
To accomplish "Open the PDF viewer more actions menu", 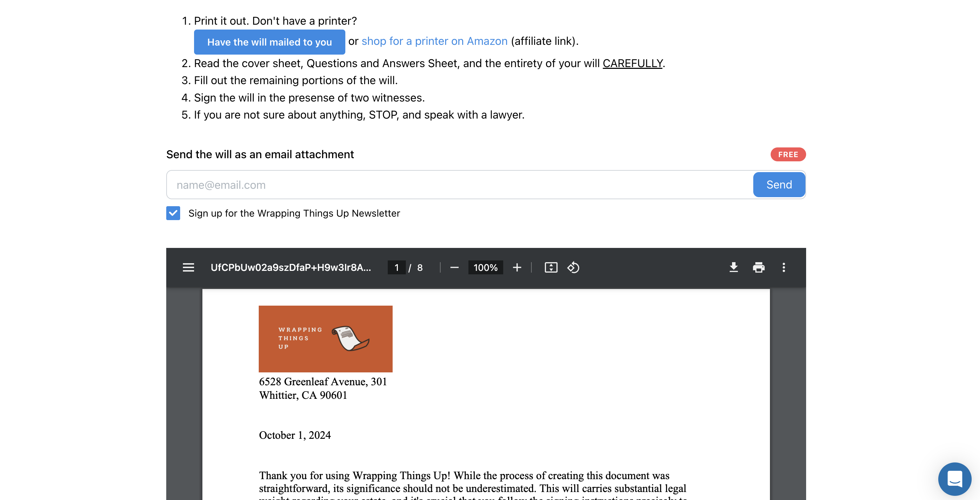I will tap(784, 267).
